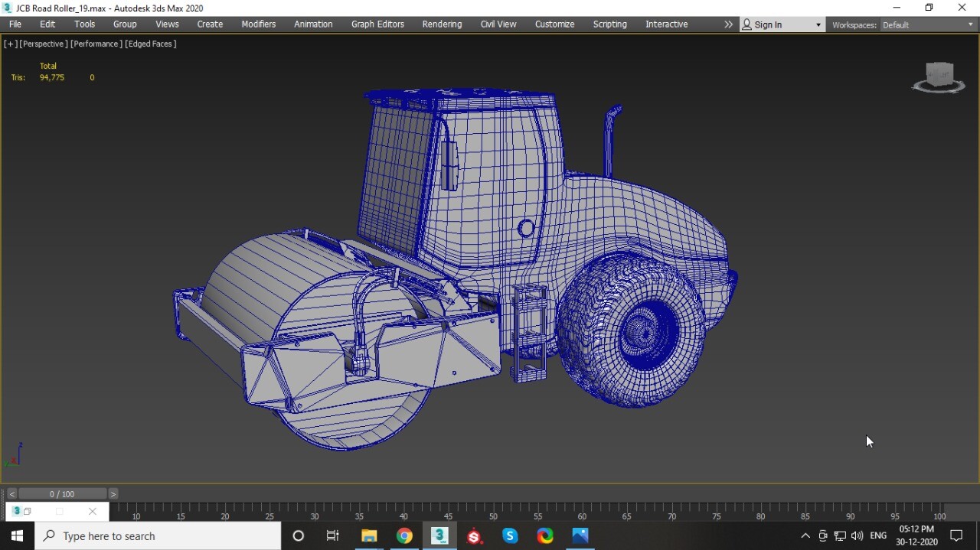This screenshot has height=550, width=980.
Task: Click frame 50 on the track bar
Action: tap(493, 516)
